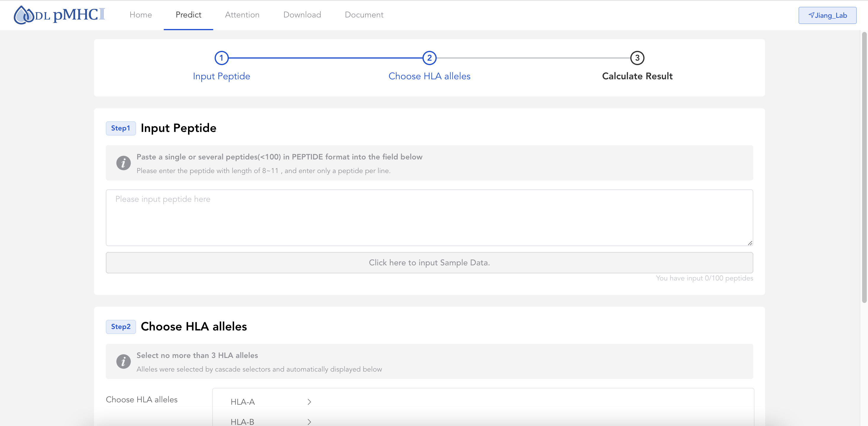This screenshot has width=868, height=426.
Task: Go to the Document tab
Action: (364, 15)
